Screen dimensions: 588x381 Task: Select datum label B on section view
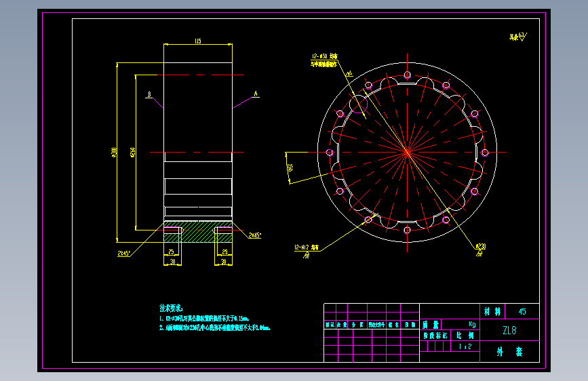[x=149, y=94]
